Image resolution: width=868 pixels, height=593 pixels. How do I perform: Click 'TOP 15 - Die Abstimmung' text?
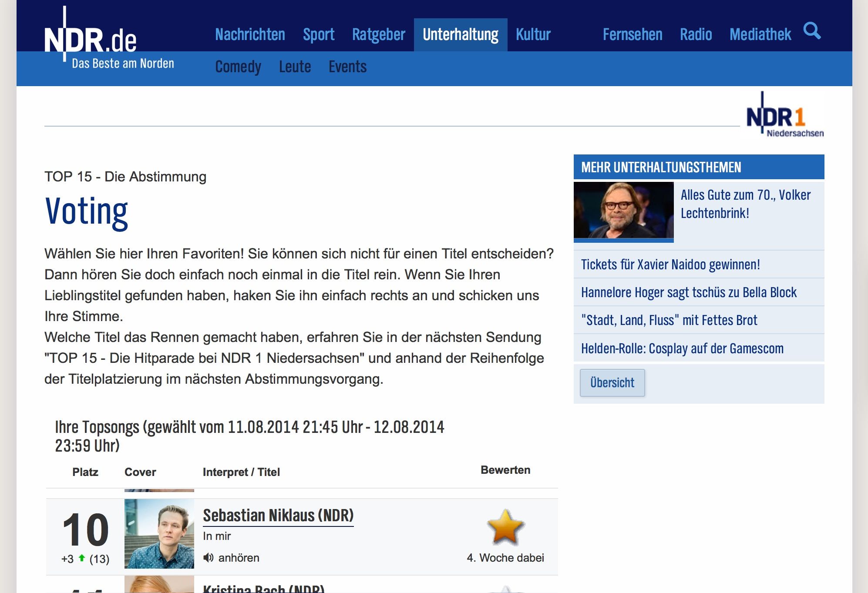125,177
